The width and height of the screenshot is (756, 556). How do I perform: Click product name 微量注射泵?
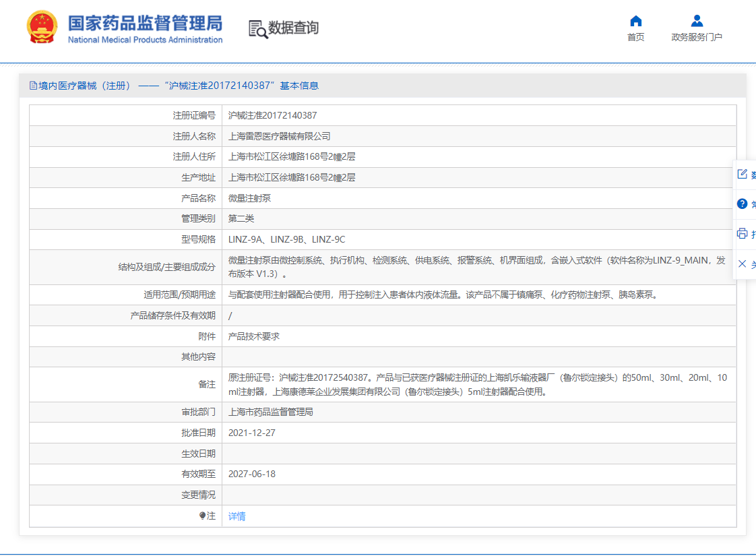249,198
